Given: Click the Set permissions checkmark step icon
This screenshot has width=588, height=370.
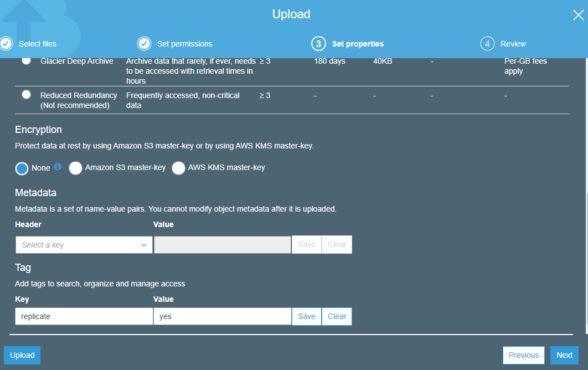Looking at the screenshot, I should click(x=144, y=44).
